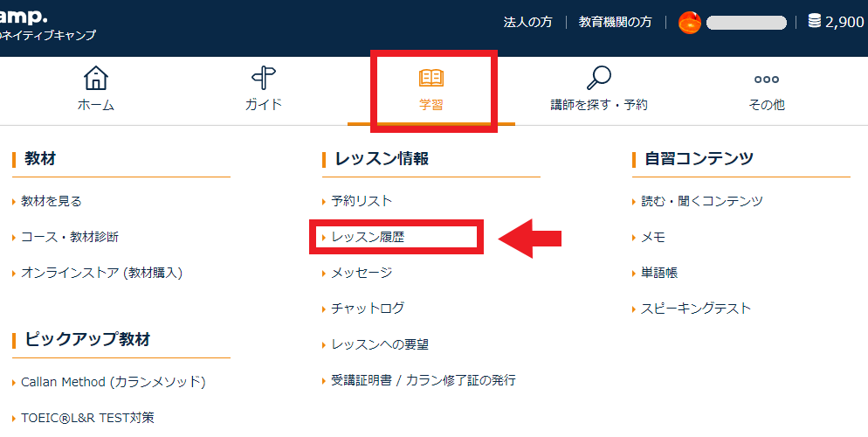Open 教材を見る link

(52, 201)
